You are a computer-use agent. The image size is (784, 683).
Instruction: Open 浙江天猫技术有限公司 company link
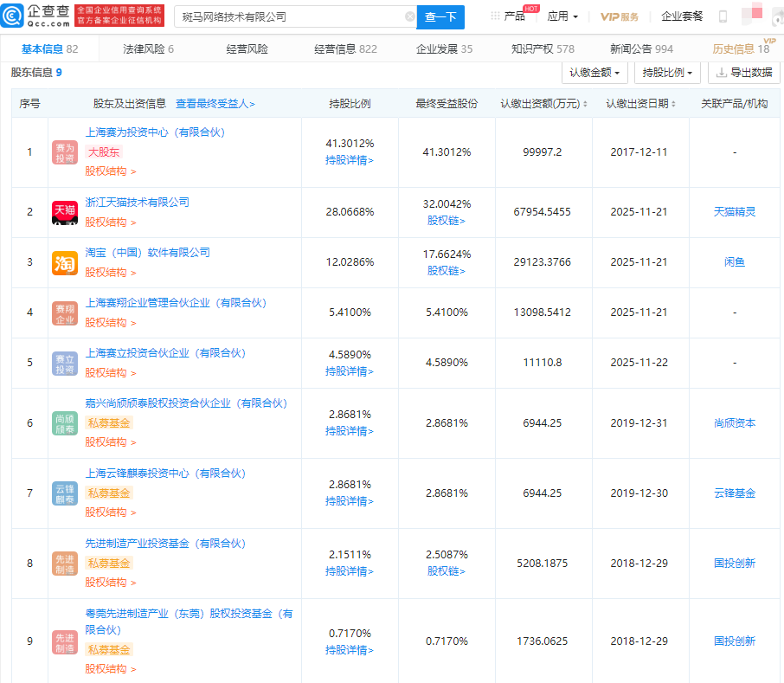[137, 203]
